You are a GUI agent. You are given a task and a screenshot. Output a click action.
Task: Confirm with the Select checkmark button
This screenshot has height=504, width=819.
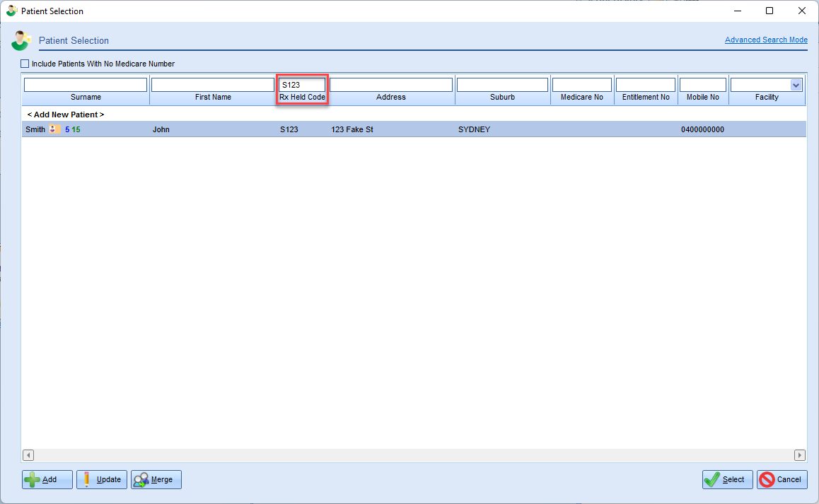click(727, 479)
